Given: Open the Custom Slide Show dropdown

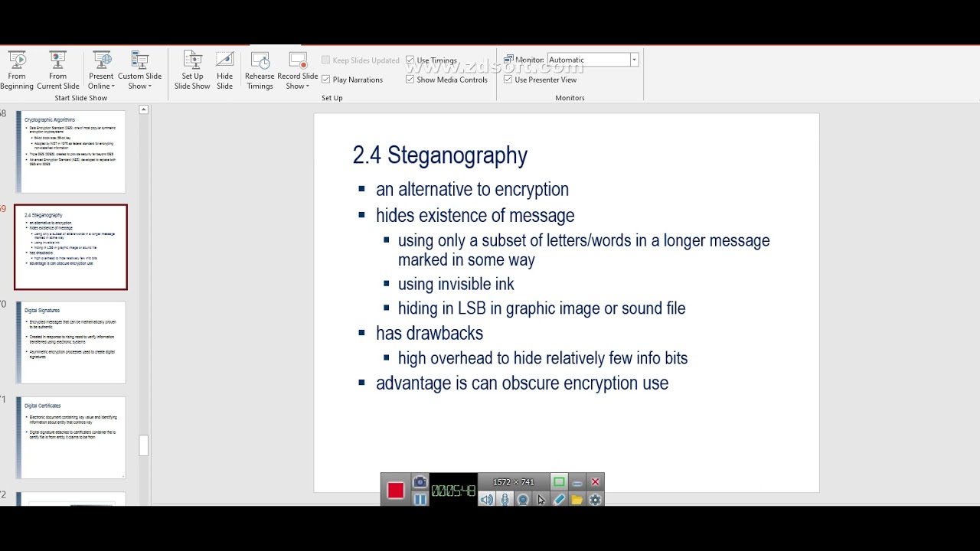Looking at the screenshot, I should (139, 70).
